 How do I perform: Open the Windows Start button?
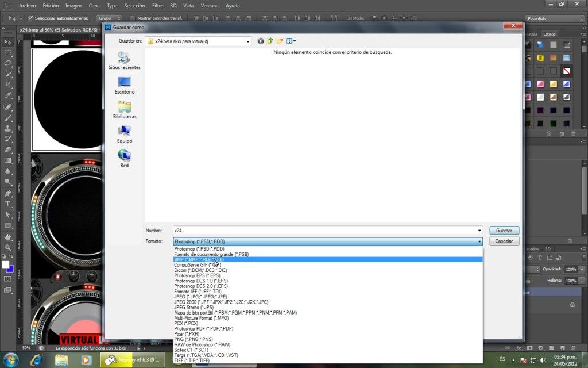tap(10, 360)
